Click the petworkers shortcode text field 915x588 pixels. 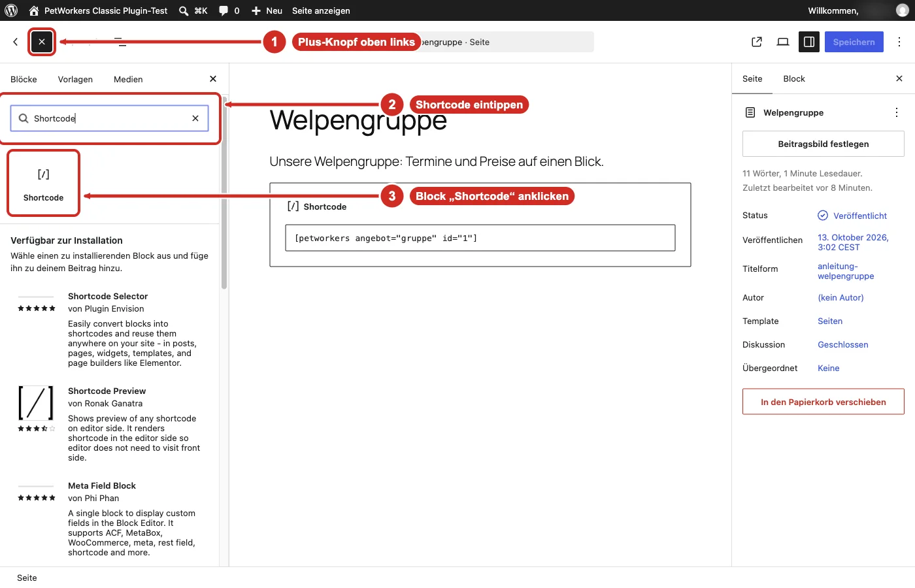(x=480, y=238)
